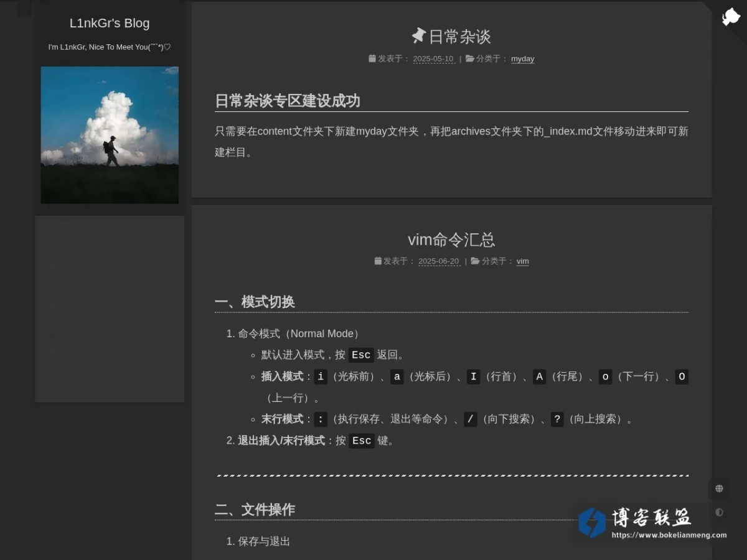Click the question mark code chip (向上搜索)
747x560 pixels.
tap(557, 419)
